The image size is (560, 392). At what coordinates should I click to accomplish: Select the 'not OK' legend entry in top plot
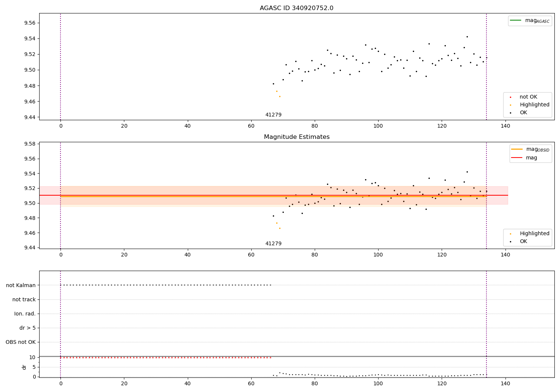coord(528,97)
